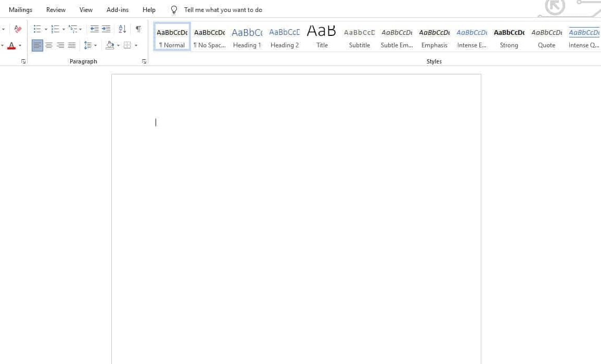
Task: Open the line spacing dropdown
Action: click(x=91, y=45)
